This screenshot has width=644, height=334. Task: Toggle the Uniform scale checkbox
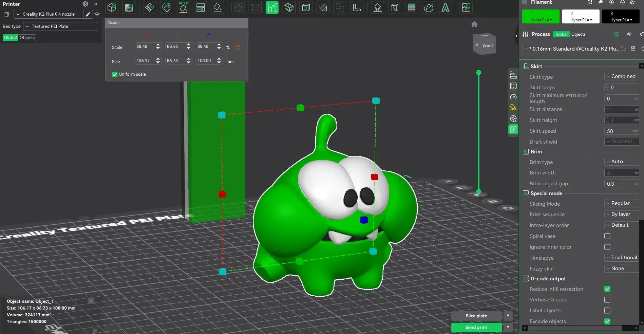click(x=115, y=74)
